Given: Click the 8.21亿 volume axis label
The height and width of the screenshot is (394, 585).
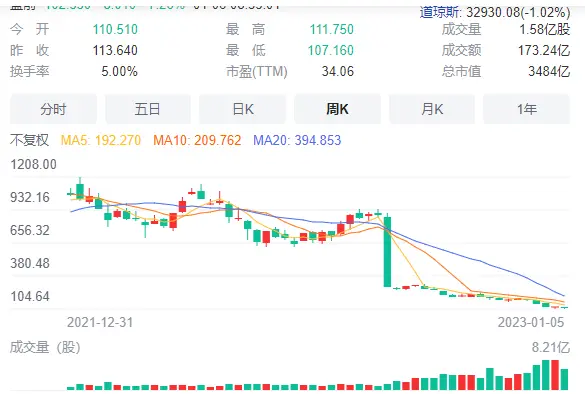Looking at the screenshot, I should [551, 347].
